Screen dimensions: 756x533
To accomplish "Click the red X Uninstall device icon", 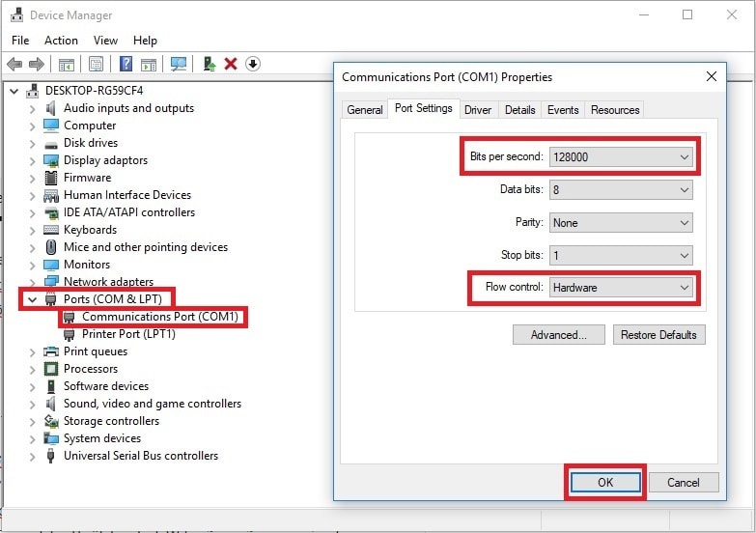I will click(231, 64).
